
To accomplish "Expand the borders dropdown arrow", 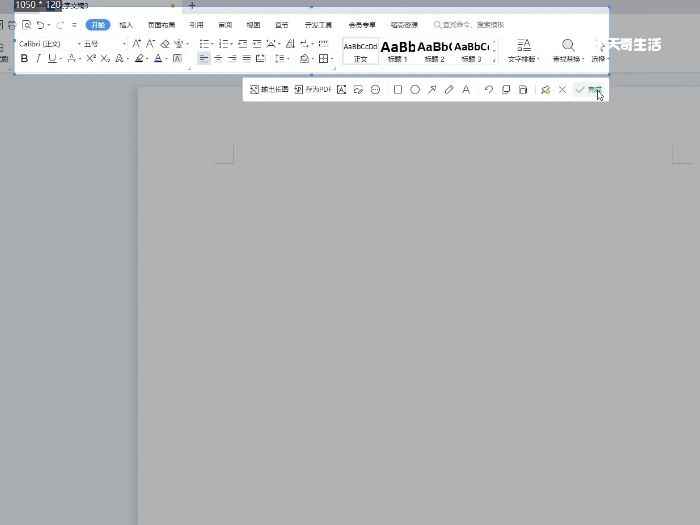I will 332,58.
